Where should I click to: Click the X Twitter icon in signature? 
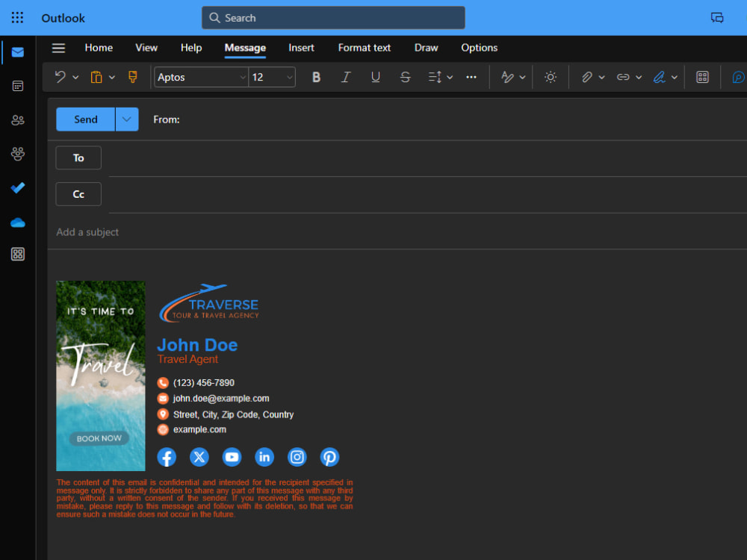pyautogui.click(x=199, y=457)
